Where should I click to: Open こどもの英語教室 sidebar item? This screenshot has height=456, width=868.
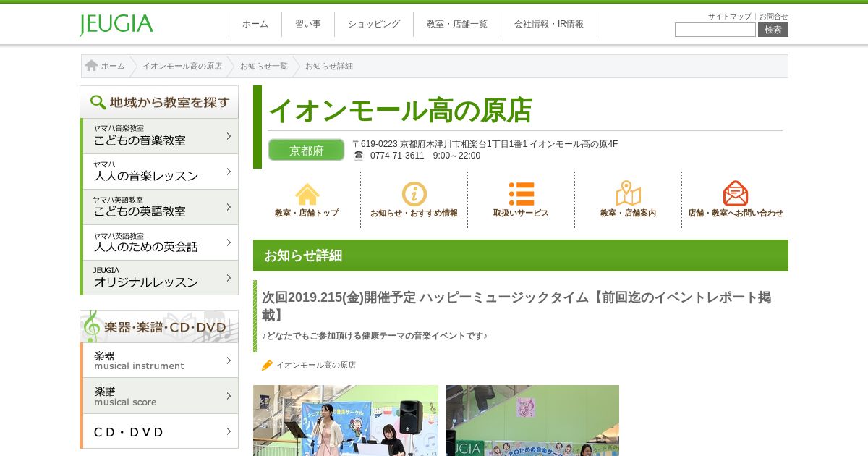tap(159, 207)
